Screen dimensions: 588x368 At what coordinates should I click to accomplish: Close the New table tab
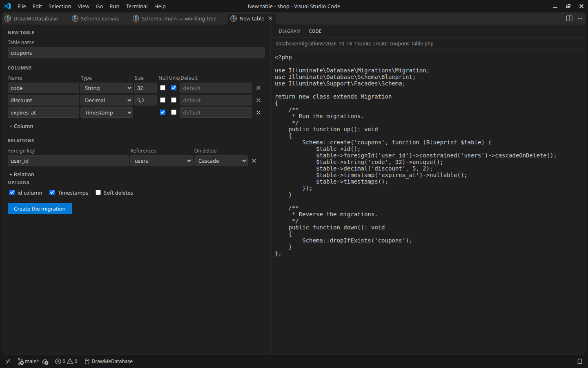270,19
